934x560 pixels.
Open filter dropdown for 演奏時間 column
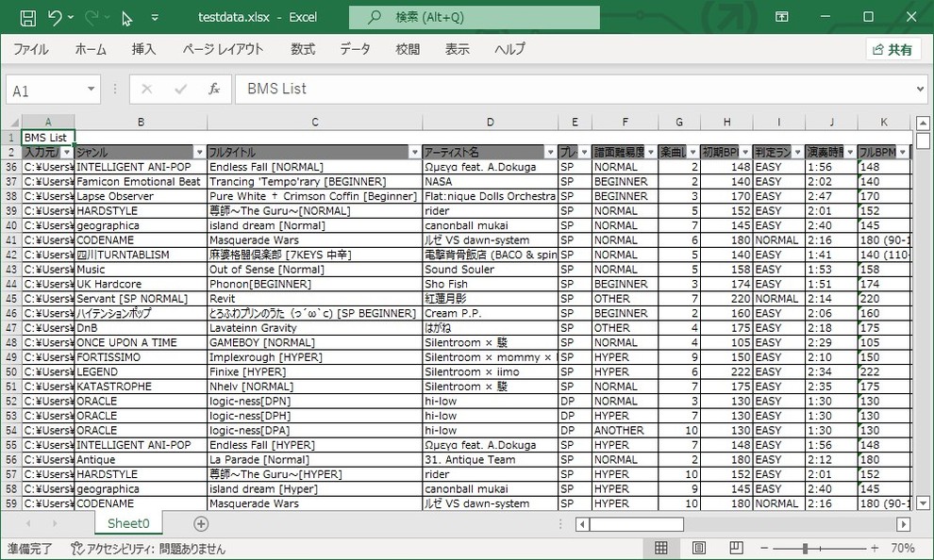[850, 153]
